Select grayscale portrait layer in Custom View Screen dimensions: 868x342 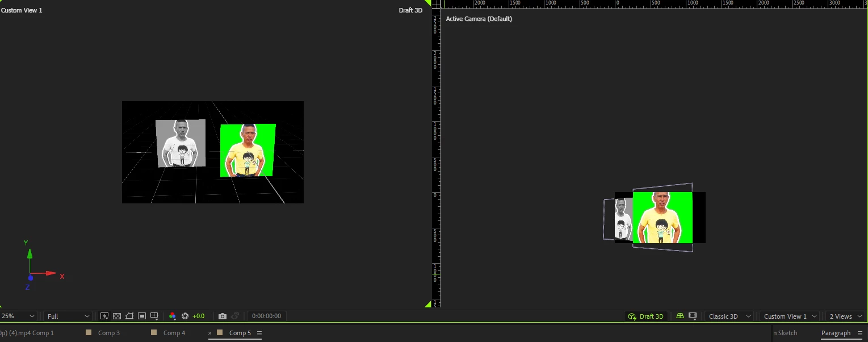tap(181, 143)
